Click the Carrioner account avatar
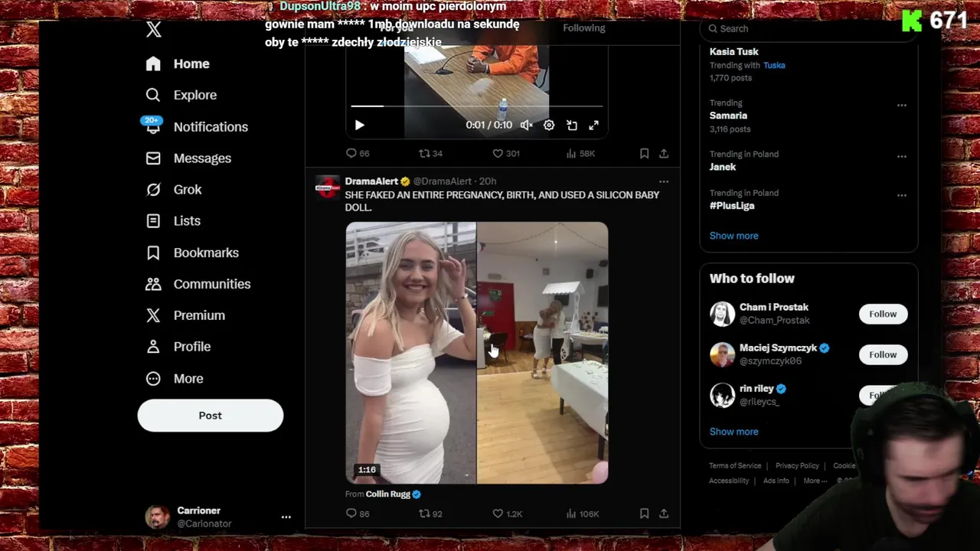 (x=158, y=517)
